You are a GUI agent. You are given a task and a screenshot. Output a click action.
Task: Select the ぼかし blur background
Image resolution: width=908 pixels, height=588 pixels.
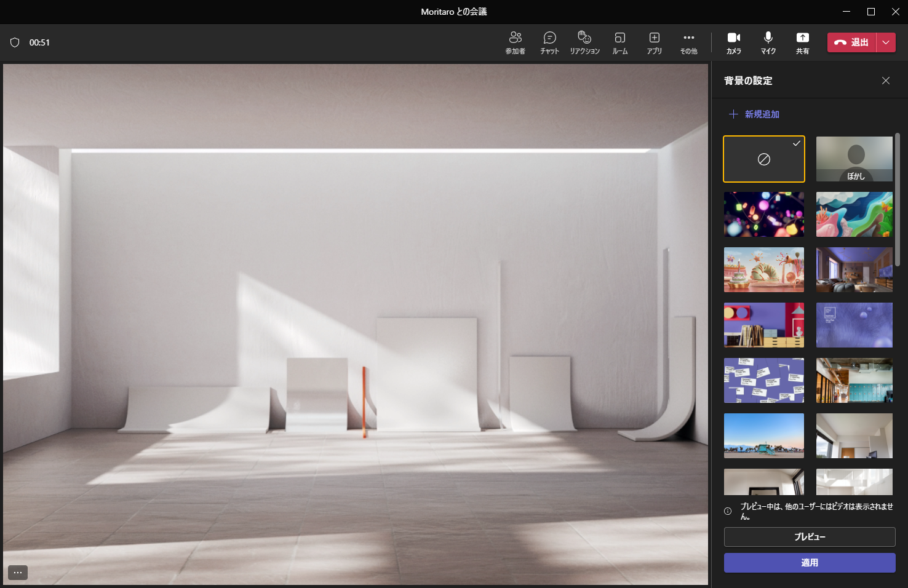[x=854, y=159]
